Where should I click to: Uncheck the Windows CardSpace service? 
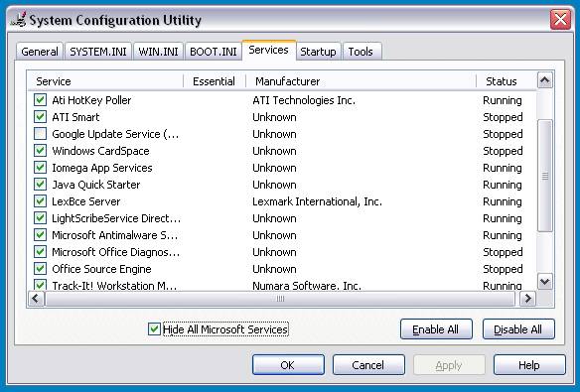point(40,151)
